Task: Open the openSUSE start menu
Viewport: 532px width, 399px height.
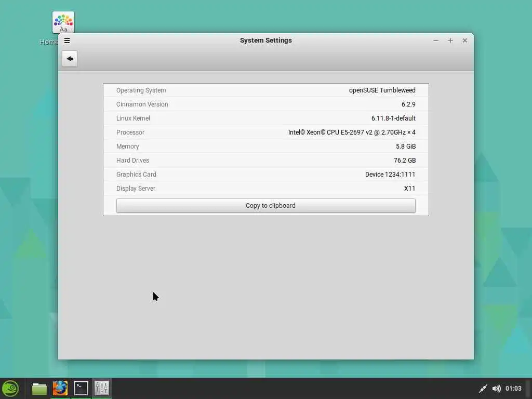Action: pos(10,389)
